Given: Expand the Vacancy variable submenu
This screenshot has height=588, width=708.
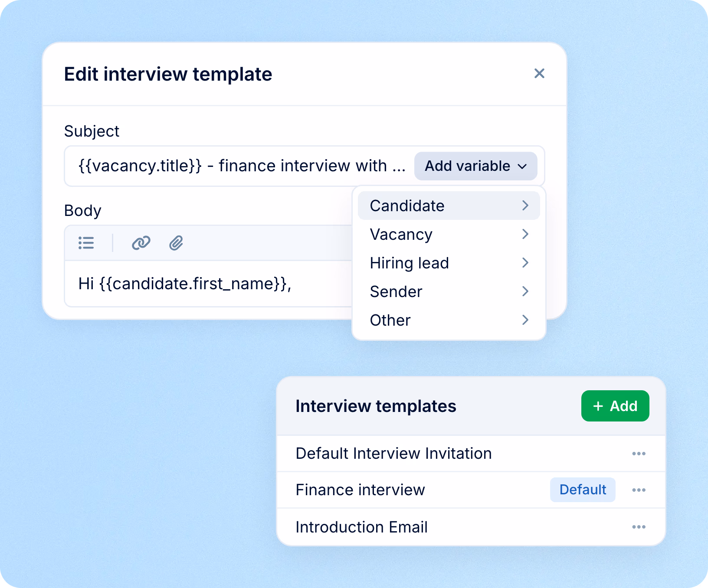Looking at the screenshot, I should point(449,234).
